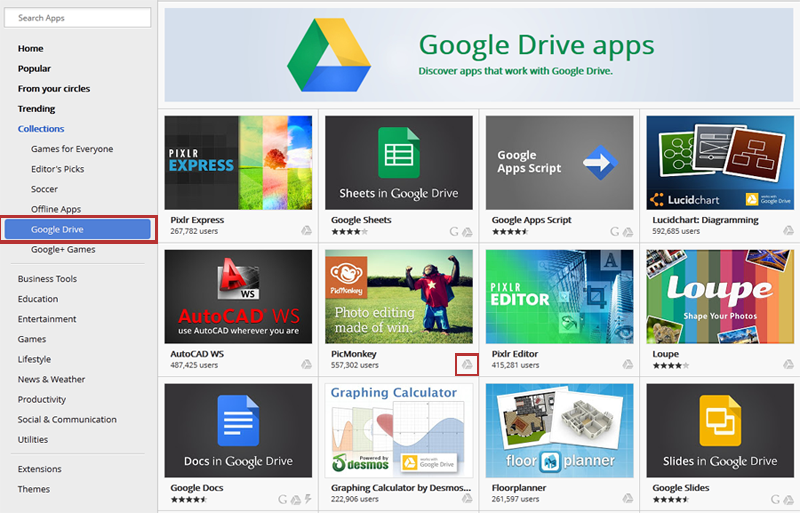The width and height of the screenshot is (800, 513).
Task: Collapse the Collections section in the sidebar
Action: 40,129
